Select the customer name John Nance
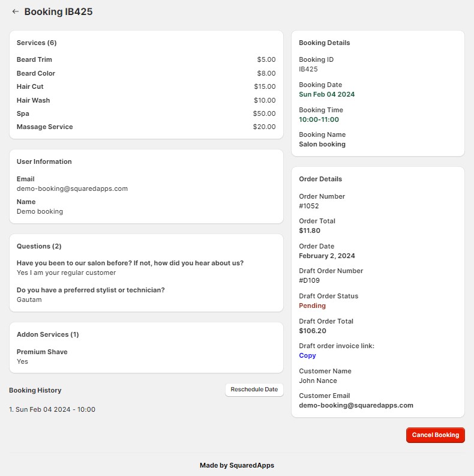Viewport: 474px width, 476px height. click(x=318, y=381)
